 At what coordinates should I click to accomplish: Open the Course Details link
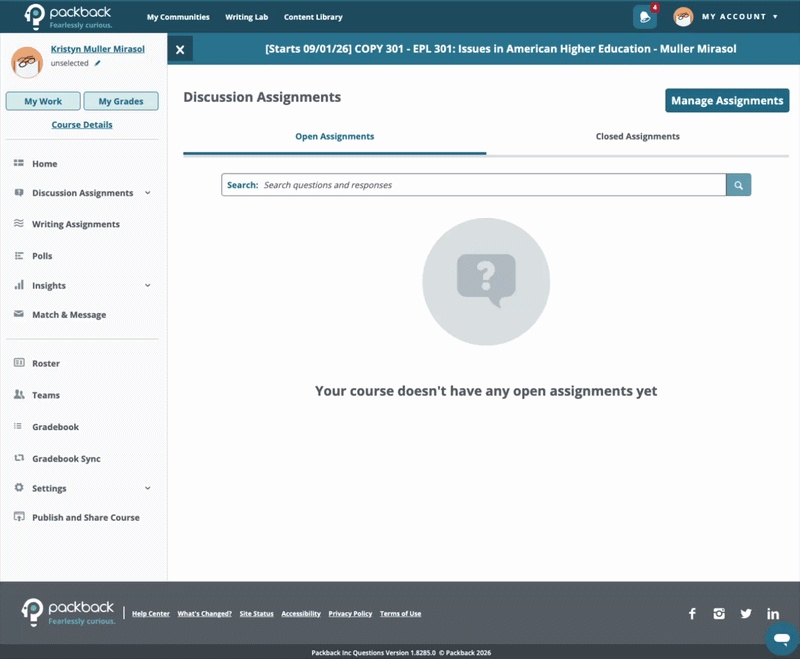[82, 125]
